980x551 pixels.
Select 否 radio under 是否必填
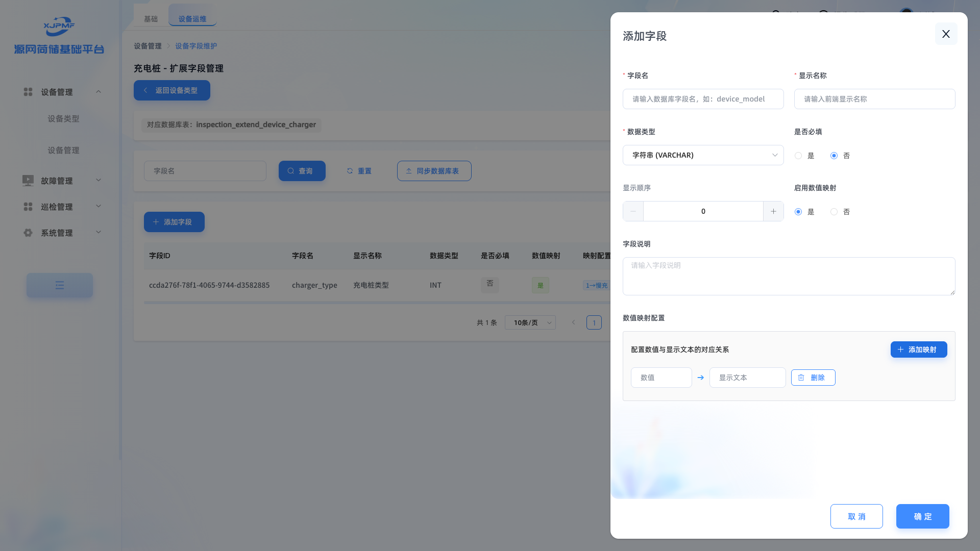click(x=834, y=156)
